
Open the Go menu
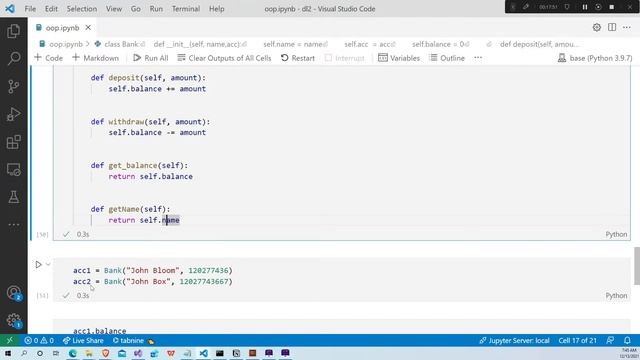pos(136,9)
